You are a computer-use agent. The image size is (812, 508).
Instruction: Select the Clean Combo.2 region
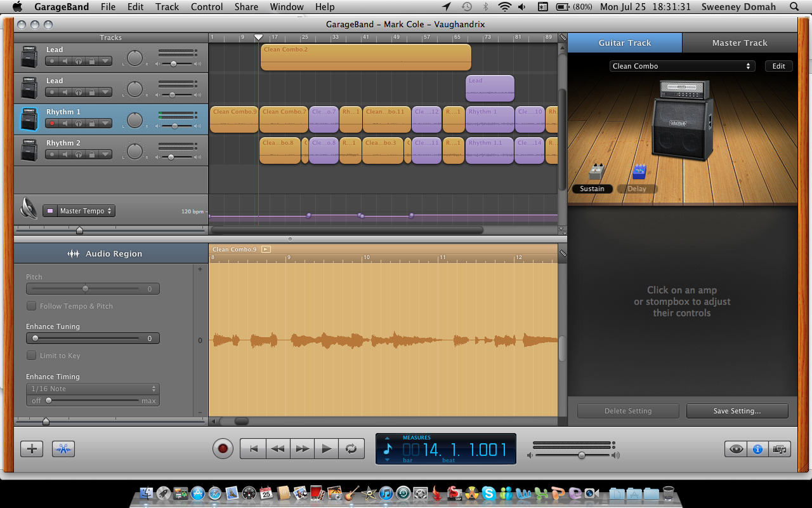click(366, 57)
